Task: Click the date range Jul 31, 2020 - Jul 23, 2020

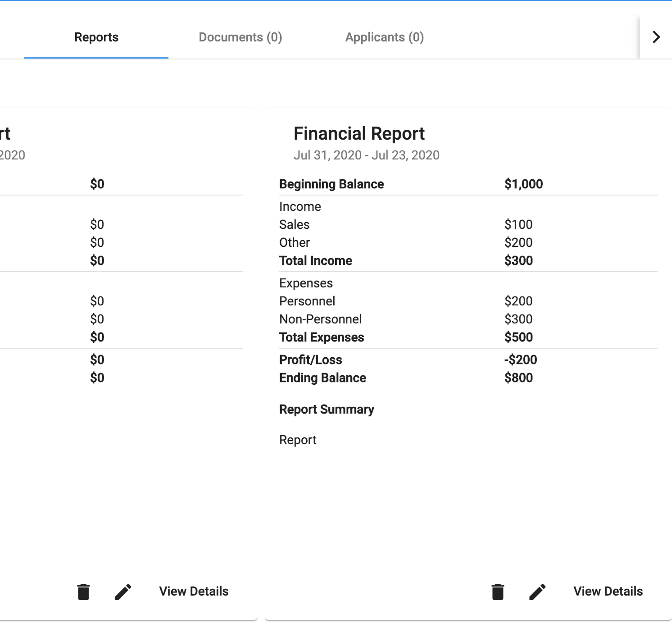Action: point(367,155)
